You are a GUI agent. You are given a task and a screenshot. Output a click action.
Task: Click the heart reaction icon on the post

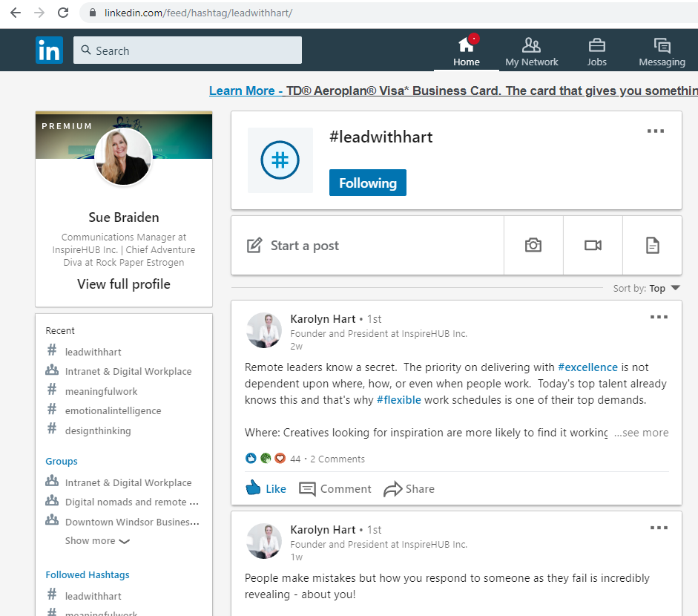(280, 458)
